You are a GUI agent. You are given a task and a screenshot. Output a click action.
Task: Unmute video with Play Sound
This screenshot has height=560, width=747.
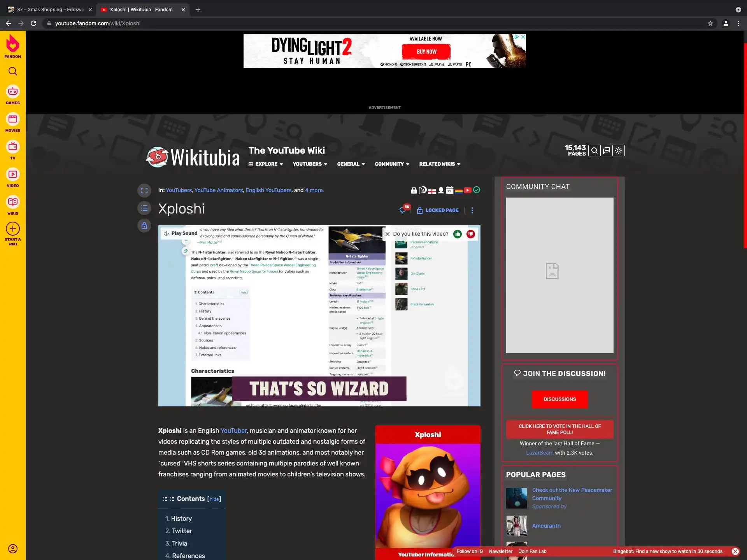pyautogui.click(x=180, y=233)
